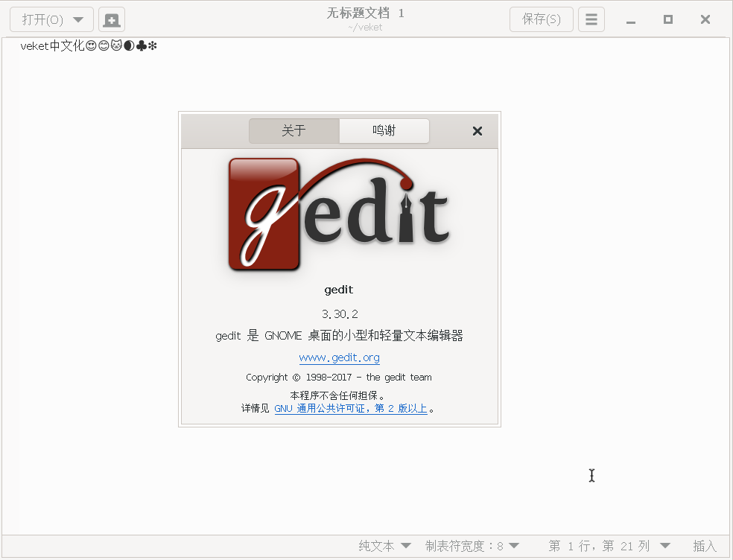The image size is (733, 560).
Task: Minimize the gedit window
Action: (631, 19)
